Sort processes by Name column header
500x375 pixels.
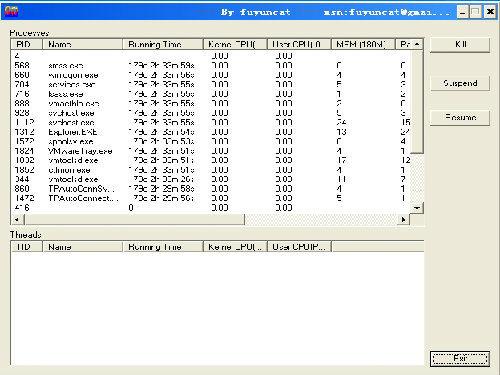[x=82, y=44]
